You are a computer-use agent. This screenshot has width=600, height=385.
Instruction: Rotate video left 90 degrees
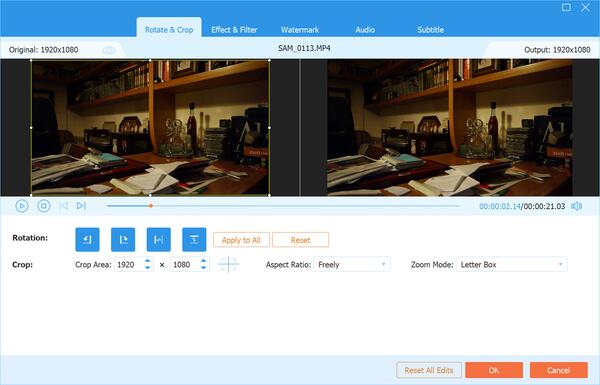(87, 240)
